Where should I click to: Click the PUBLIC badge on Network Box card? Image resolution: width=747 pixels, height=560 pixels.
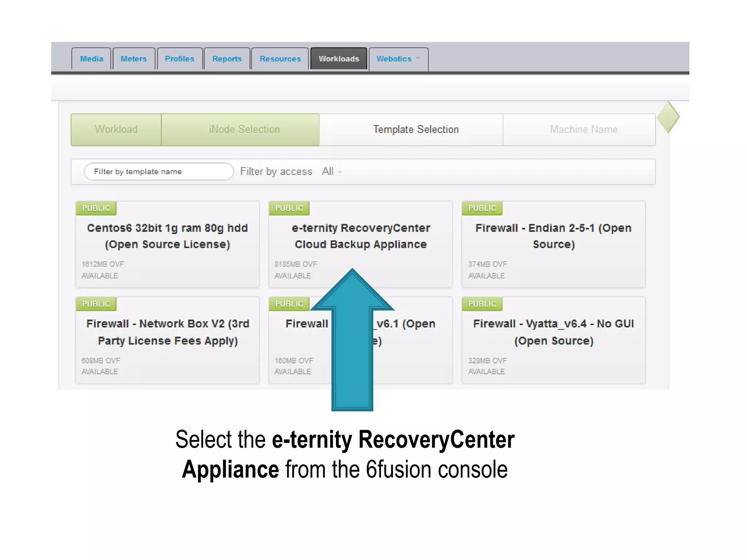pyautogui.click(x=96, y=304)
